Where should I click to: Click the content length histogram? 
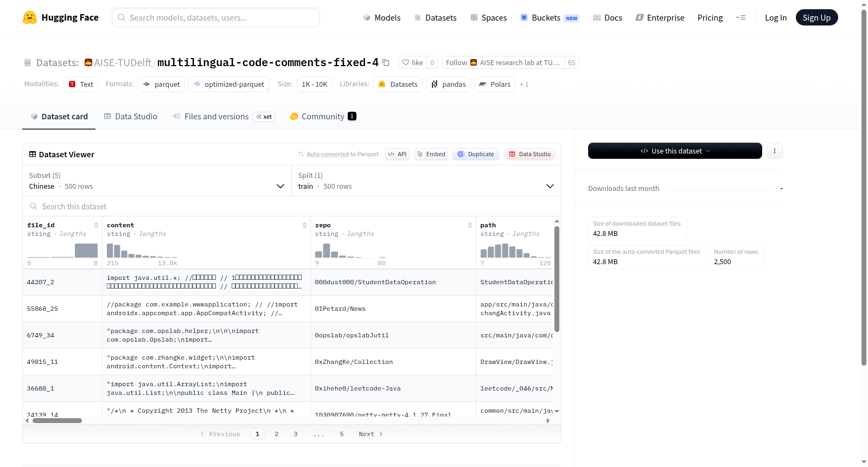tap(142, 251)
